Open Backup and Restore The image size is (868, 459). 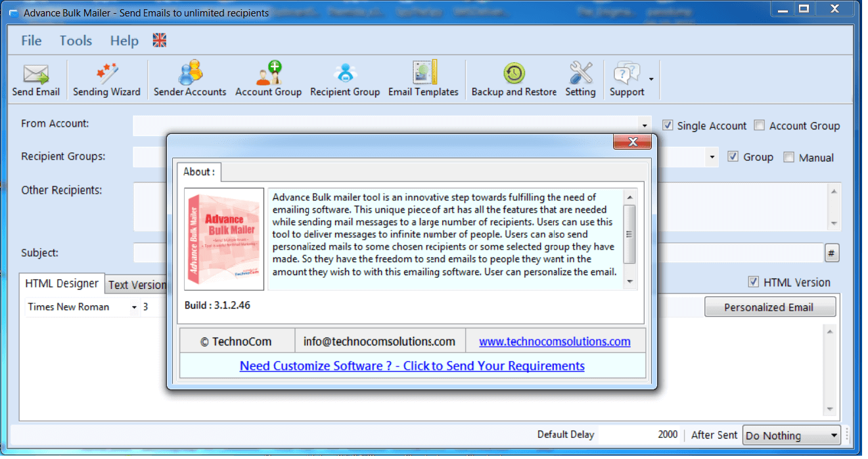[514, 79]
